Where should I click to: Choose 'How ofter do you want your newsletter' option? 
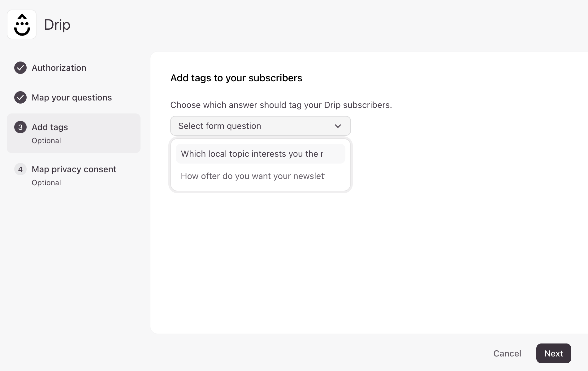click(260, 176)
